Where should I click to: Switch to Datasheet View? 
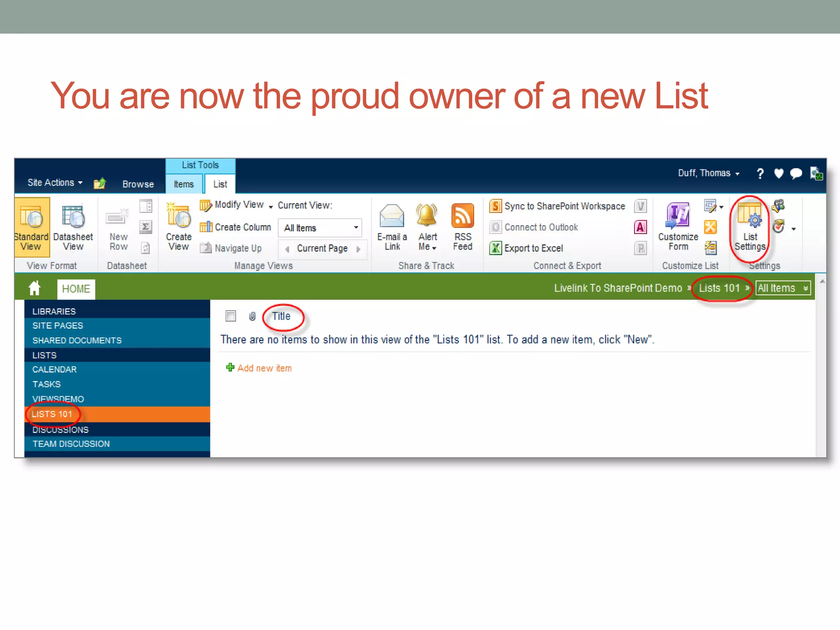coord(73,228)
